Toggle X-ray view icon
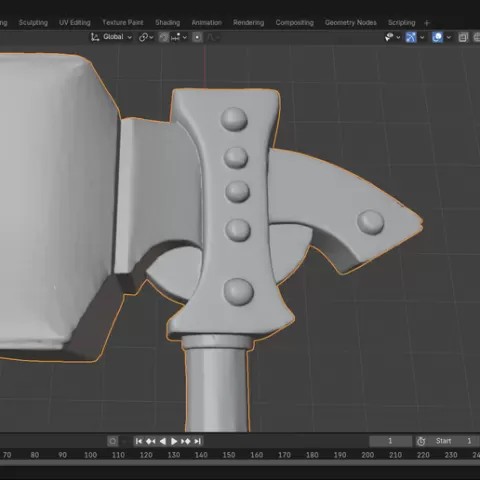Image resolution: width=480 pixels, height=480 pixels. (463, 37)
